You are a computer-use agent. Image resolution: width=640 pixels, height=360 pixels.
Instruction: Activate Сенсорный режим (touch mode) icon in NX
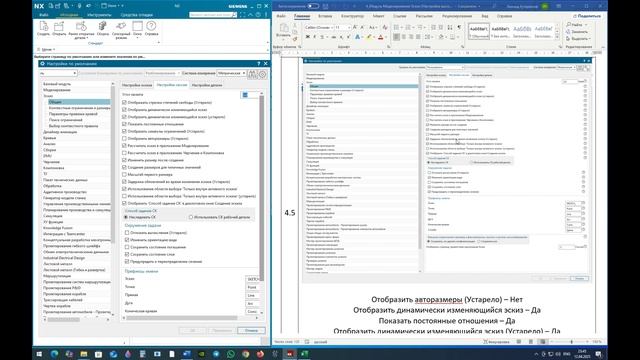(121, 26)
